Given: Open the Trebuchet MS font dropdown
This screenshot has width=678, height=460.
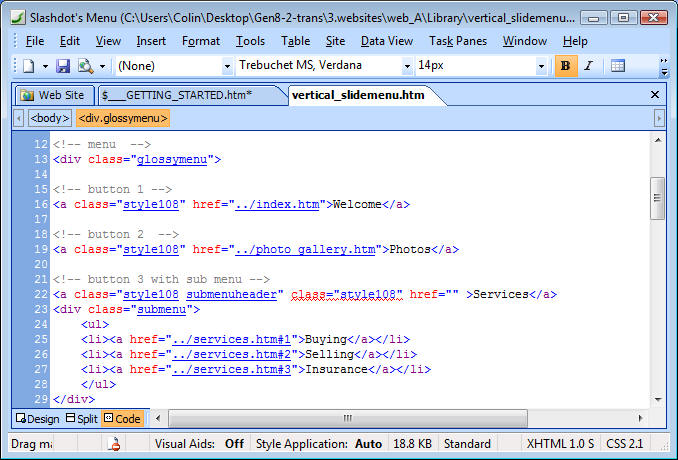Looking at the screenshot, I should 407,66.
